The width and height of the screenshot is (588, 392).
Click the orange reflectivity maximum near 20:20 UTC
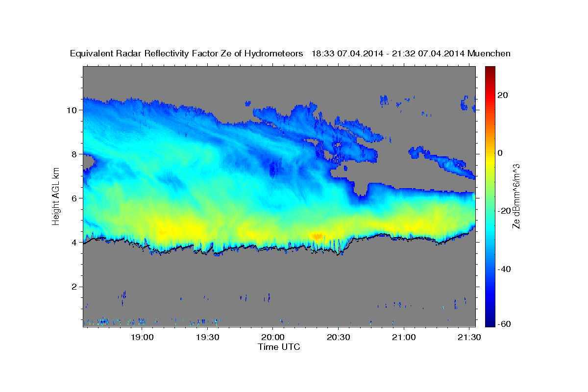[x=317, y=236]
